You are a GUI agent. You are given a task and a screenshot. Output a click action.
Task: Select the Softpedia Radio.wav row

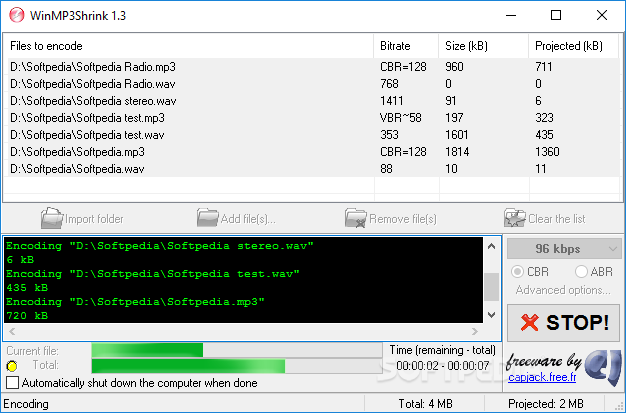point(313,84)
